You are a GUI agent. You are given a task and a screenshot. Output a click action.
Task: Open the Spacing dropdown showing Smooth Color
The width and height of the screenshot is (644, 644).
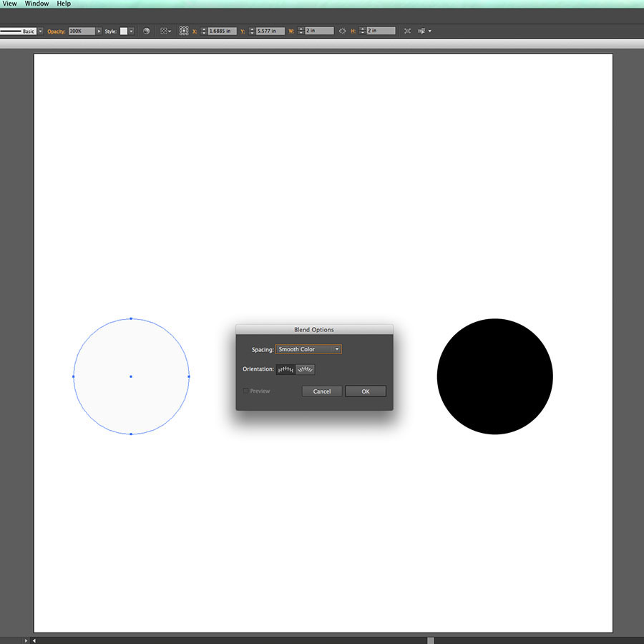[x=308, y=349]
